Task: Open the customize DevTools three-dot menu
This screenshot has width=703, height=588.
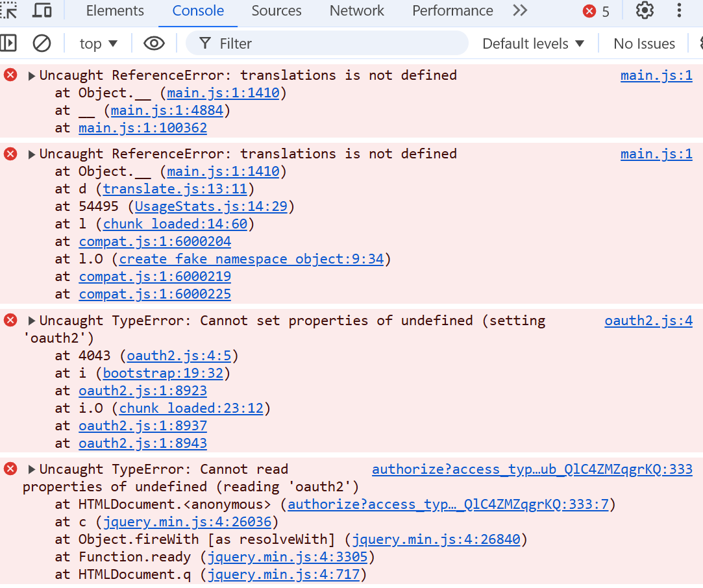Action: point(679,10)
